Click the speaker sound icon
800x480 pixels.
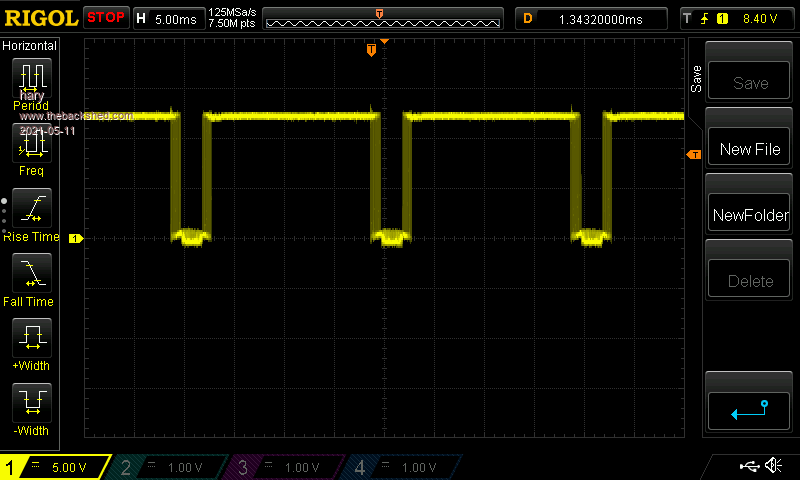point(773,466)
